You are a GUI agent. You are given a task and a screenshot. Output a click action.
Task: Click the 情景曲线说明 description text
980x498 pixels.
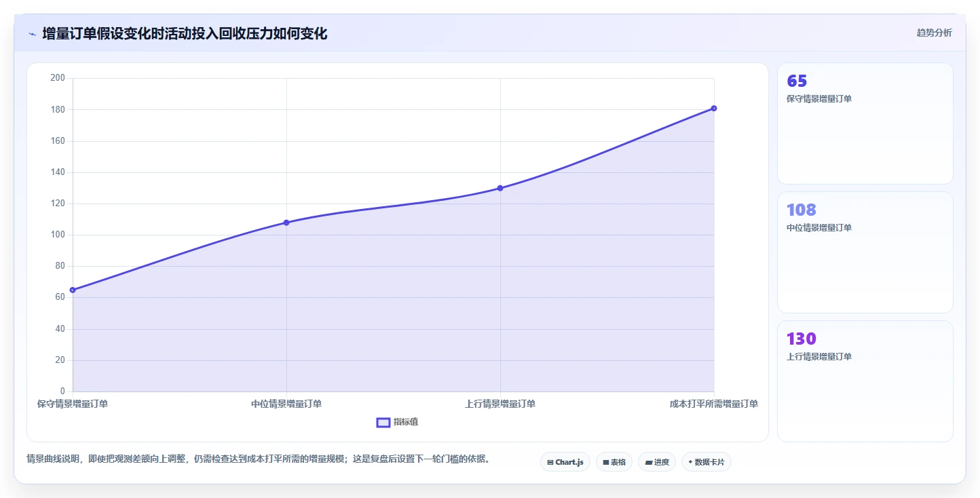[258, 459]
